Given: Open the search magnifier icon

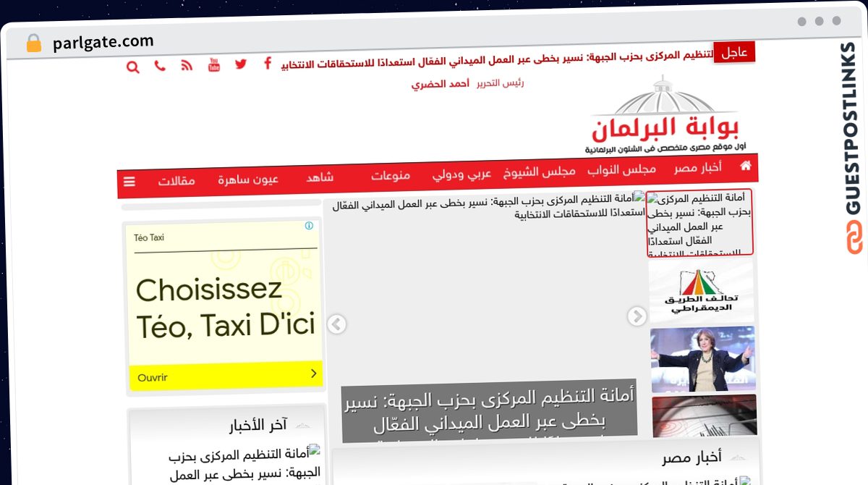Looking at the screenshot, I should (133, 67).
